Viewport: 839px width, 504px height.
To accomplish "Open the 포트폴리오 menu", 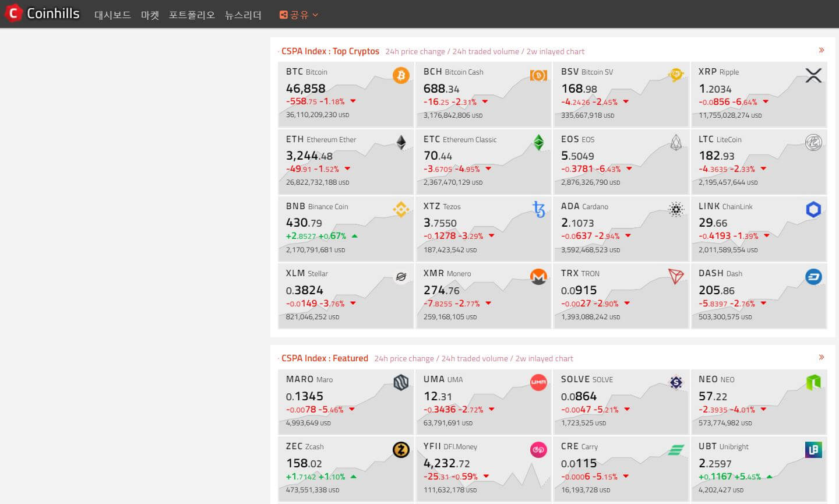I will coord(192,15).
